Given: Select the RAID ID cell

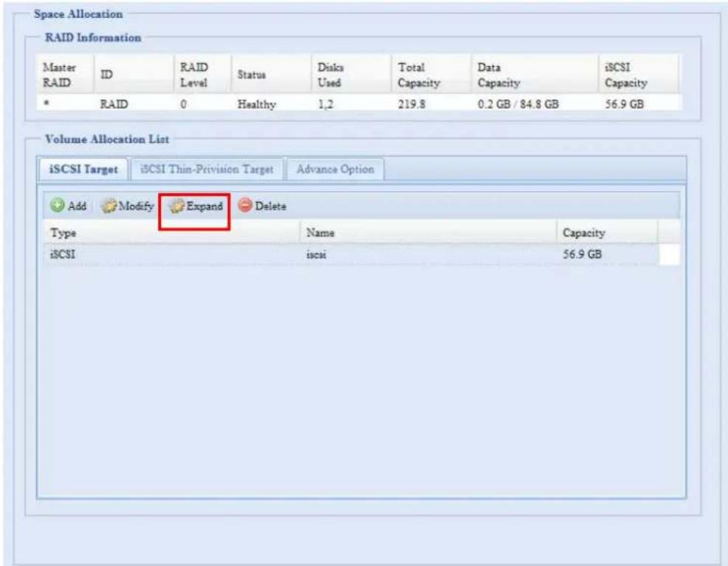Looking at the screenshot, I should click(x=134, y=104).
